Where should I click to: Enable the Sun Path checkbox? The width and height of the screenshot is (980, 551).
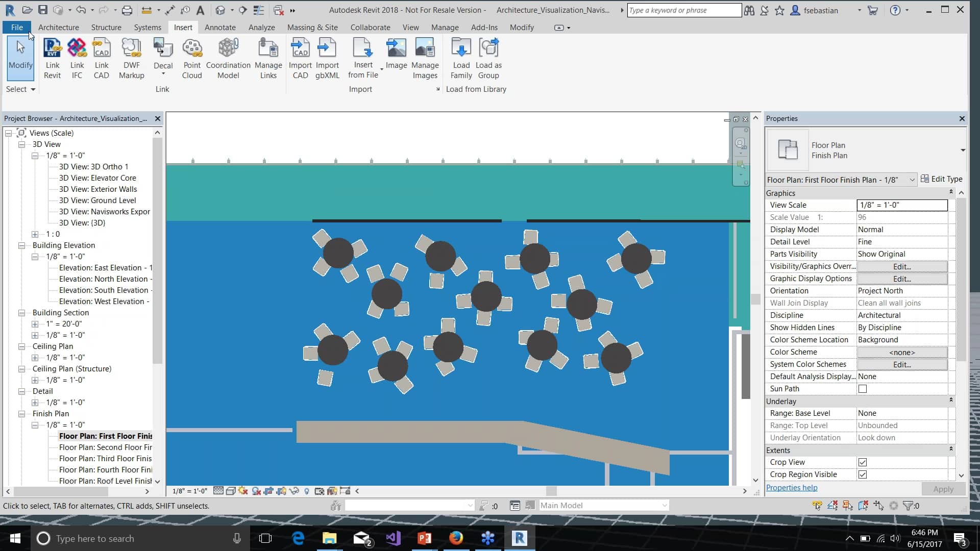pyautogui.click(x=863, y=389)
